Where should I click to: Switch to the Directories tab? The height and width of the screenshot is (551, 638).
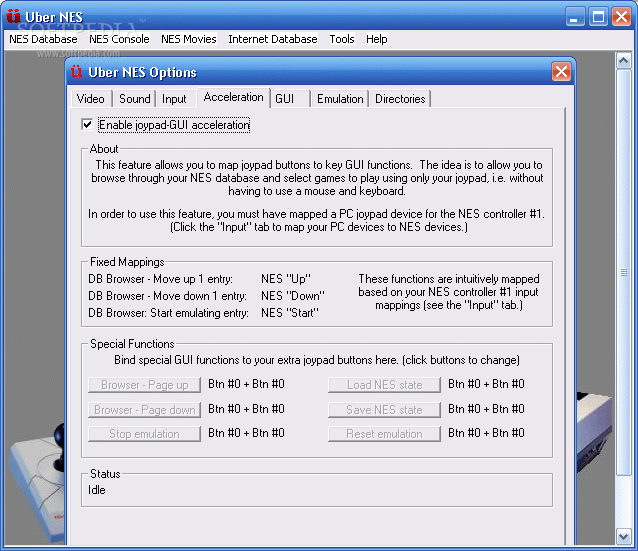[x=400, y=99]
